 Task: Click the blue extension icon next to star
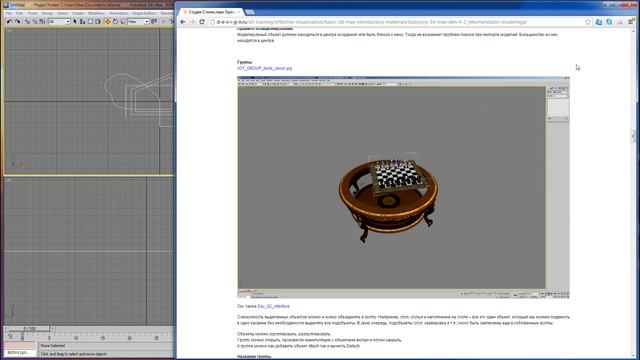click(x=599, y=22)
